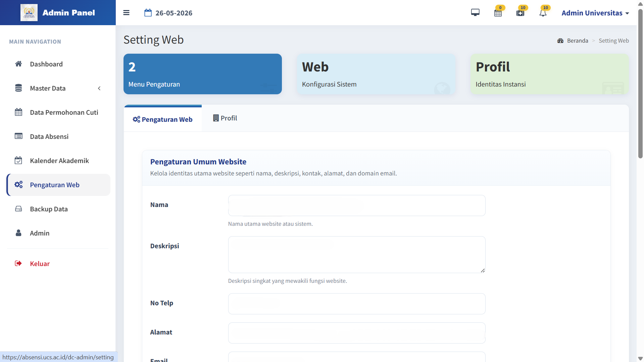Viewport: 644px width, 362px height.
Task: Click Keluar to log out
Action: pyautogui.click(x=58, y=263)
